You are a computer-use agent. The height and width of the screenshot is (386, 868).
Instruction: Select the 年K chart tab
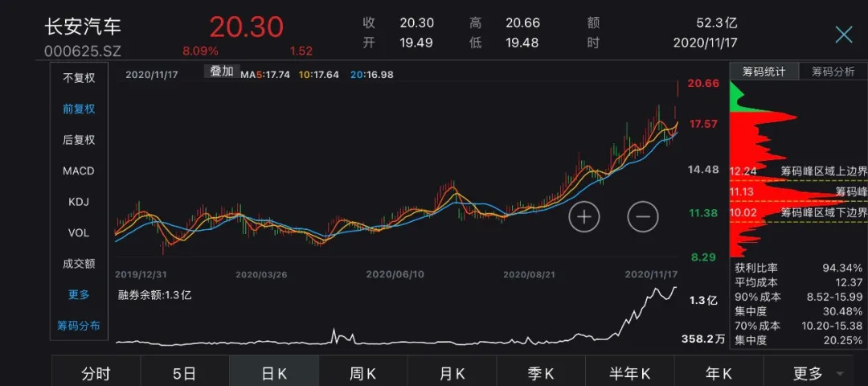[x=719, y=374]
